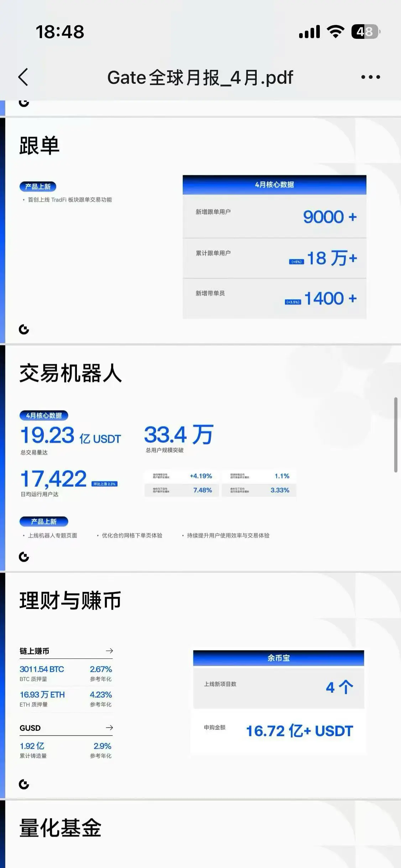401x868 pixels.
Task: Tap the 环比上涨 2.3% tag
Action: [x=104, y=484]
